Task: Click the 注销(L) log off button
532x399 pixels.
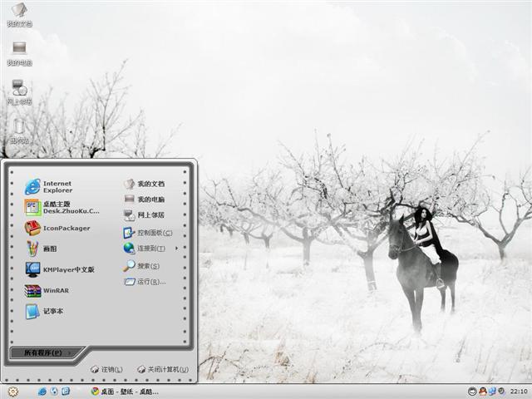Action: [x=106, y=369]
